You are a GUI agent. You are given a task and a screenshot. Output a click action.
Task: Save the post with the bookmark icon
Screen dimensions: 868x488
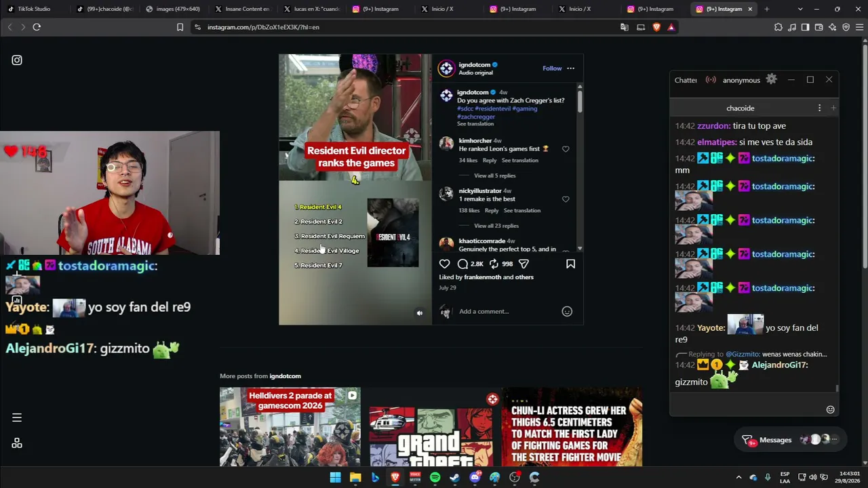(x=570, y=264)
